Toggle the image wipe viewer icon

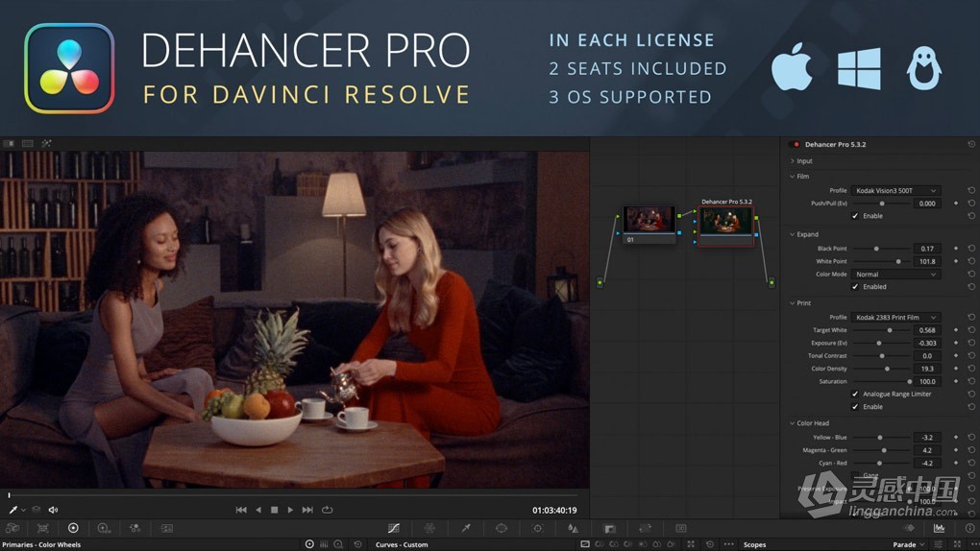click(9, 144)
